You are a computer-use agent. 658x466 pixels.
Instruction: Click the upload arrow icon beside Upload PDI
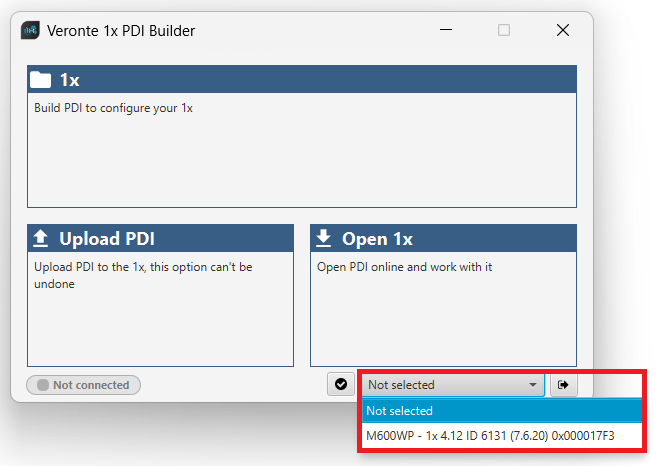coord(41,238)
